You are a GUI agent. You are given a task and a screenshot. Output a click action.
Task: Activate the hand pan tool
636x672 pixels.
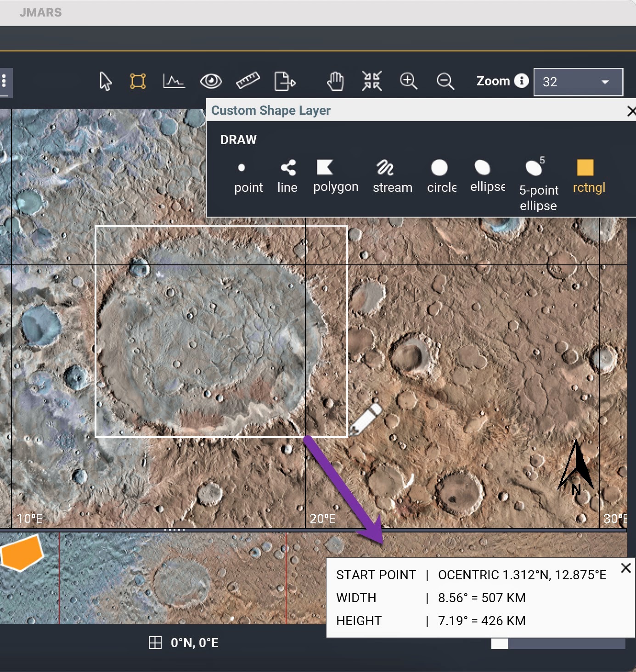tap(335, 81)
